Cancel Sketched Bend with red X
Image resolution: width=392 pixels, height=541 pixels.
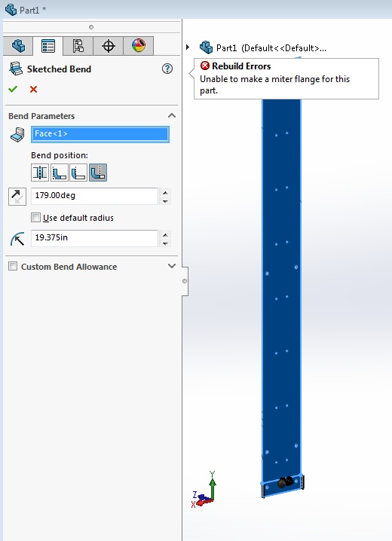[33, 90]
